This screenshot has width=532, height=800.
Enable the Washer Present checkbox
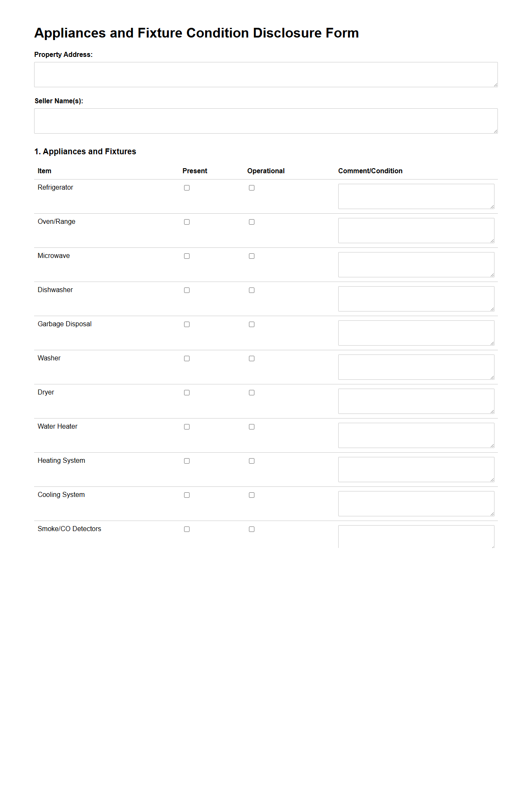(187, 358)
